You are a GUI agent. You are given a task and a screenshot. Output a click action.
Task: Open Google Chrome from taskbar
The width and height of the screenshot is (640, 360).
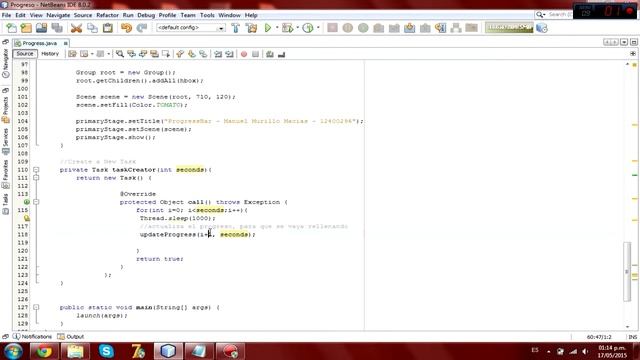44,351
